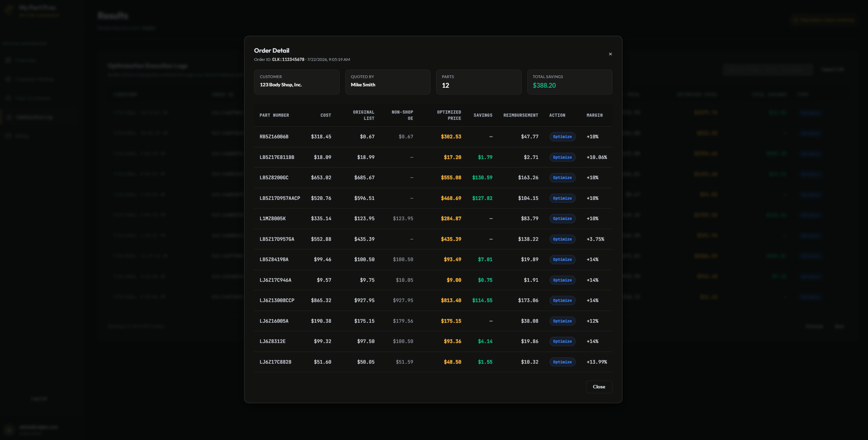Click optimized price $302.53
The image size is (868, 440).
(x=451, y=137)
